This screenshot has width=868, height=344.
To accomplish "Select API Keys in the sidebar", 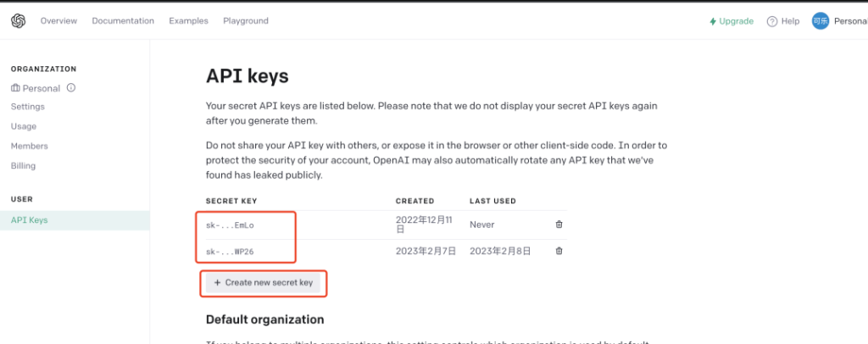I will click(30, 220).
